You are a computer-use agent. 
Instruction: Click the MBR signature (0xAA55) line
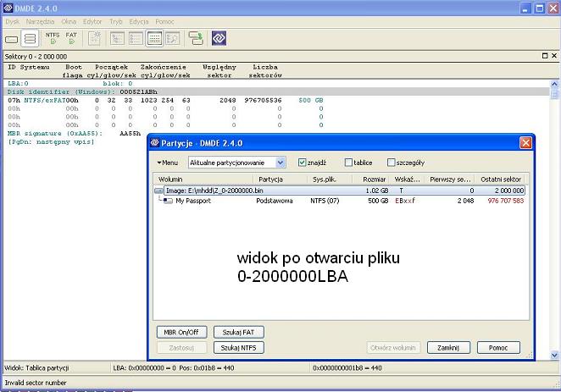pos(74,133)
